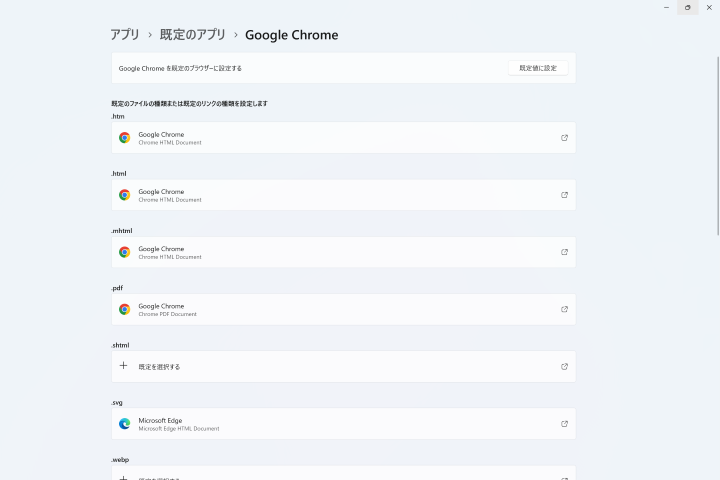
Task: Go back to アプリ in the breadcrumb
Action: (x=124, y=35)
